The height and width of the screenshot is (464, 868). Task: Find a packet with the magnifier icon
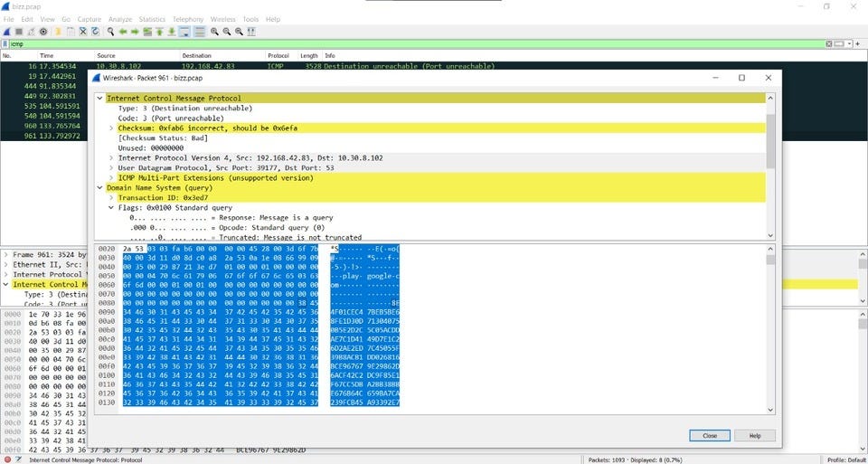coord(110,32)
